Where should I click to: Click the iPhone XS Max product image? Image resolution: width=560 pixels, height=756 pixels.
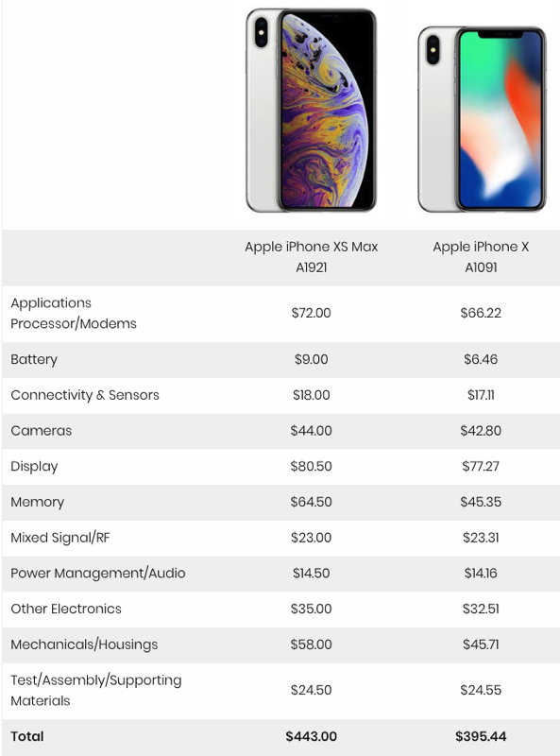coord(311,111)
